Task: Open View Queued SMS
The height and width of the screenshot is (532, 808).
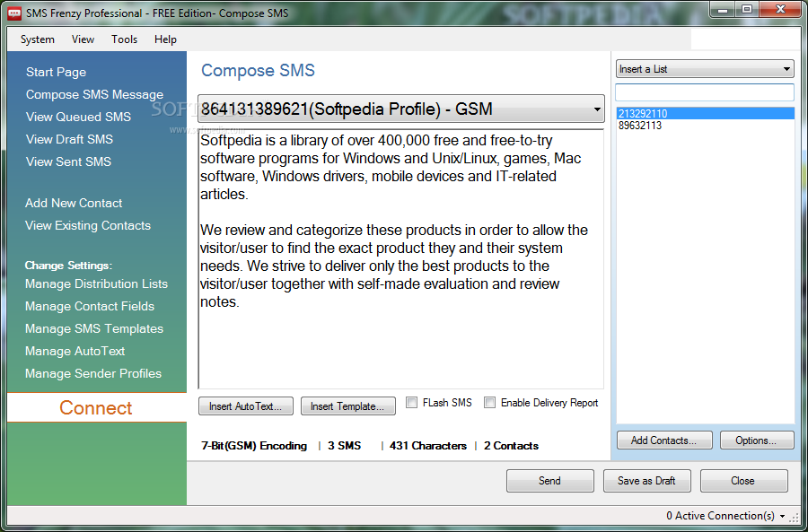Action: 78,117
